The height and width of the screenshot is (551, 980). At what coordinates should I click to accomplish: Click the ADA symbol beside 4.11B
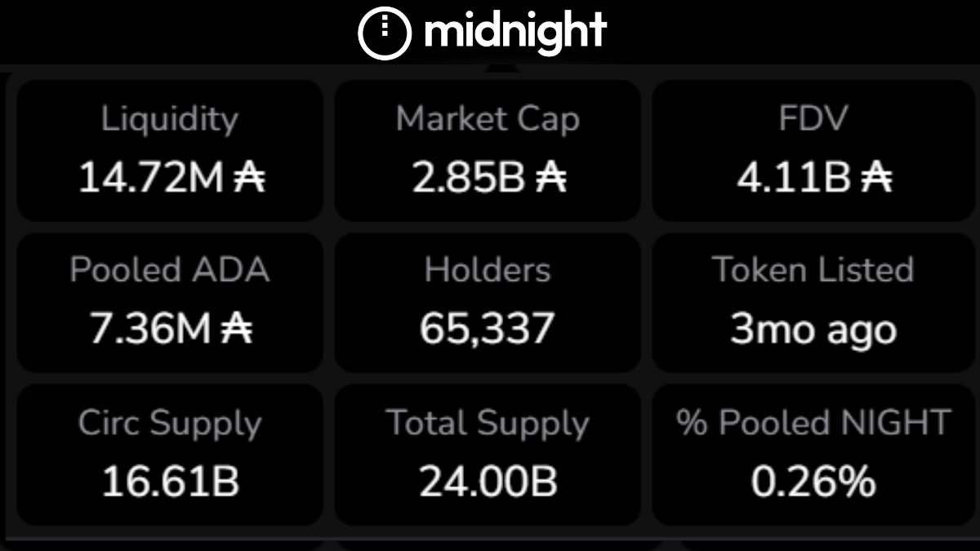tap(876, 177)
